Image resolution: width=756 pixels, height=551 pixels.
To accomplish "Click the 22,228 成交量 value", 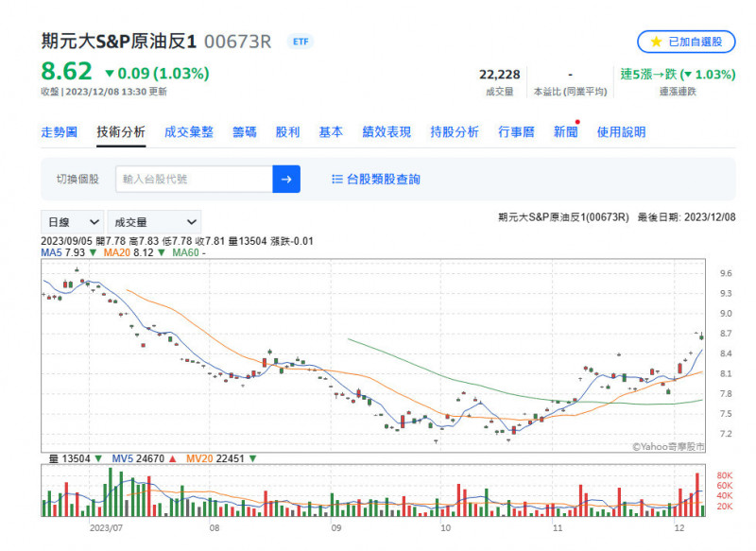I will click(x=500, y=75).
